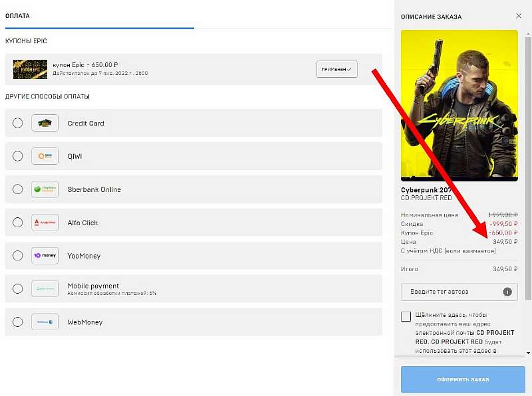This screenshot has width=532, height=396.
Task: Click the info icon in creator tag field
Action: (x=507, y=292)
